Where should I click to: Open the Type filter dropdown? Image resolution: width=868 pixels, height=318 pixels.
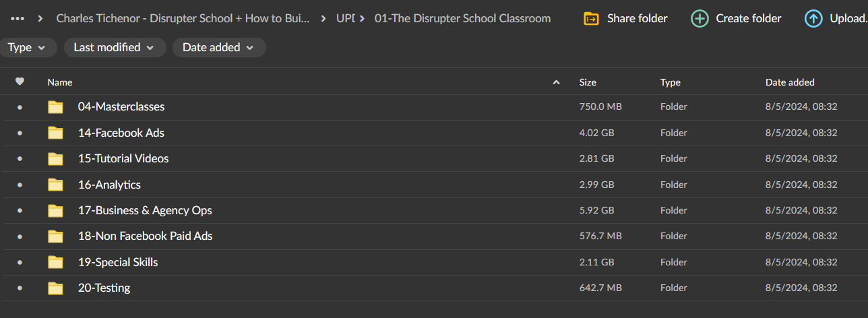27,48
